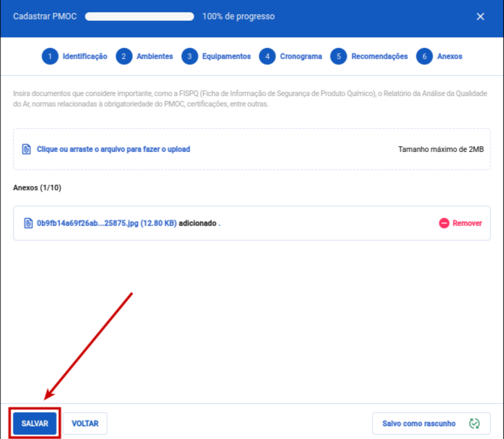
Task: Click the adicionado status text
Action: pyautogui.click(x=197, y=223)
